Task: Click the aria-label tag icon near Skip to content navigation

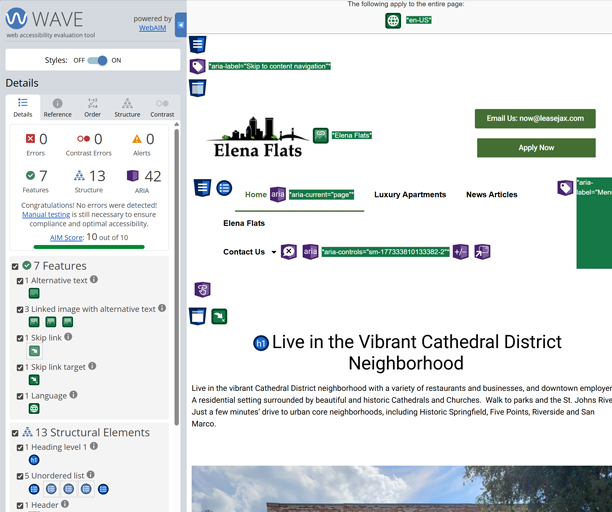Action: 197,66
